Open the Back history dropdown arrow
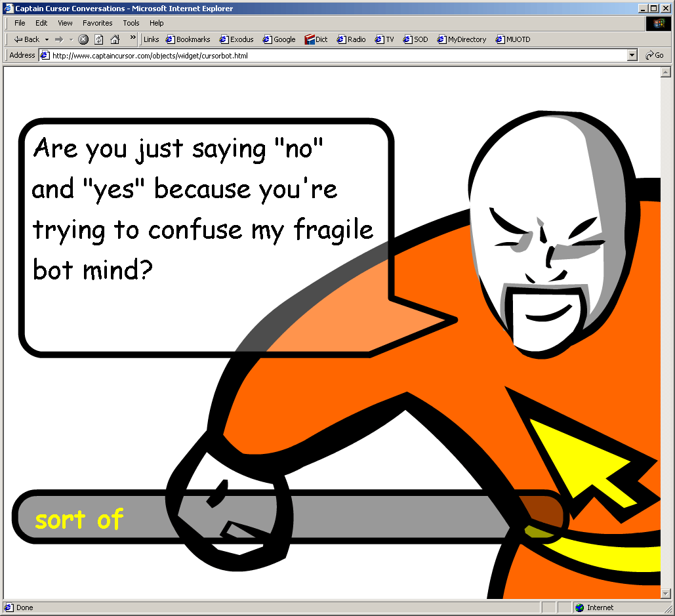Screen dimensions: 675x616 pyautogui.click(x=47, y=39)
